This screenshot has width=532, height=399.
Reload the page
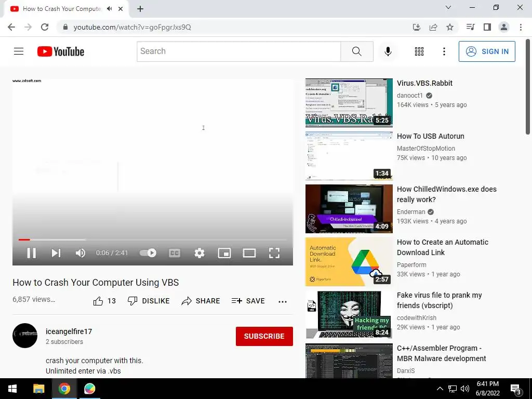45,27
